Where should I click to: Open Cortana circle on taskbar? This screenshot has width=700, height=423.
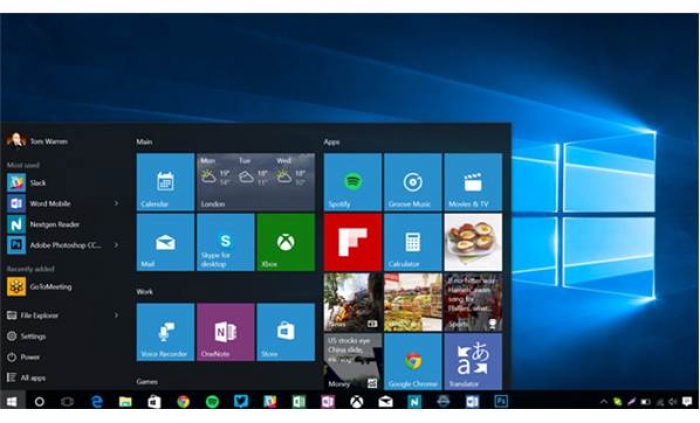[x=39, y=402]
